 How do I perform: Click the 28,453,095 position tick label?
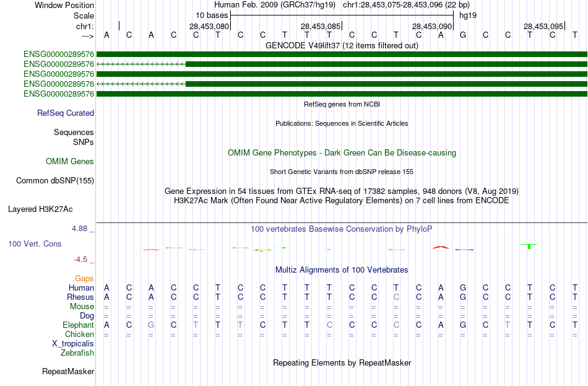point(543,26)
